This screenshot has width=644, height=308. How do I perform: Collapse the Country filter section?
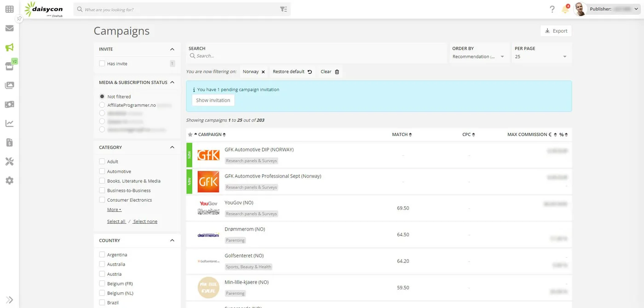[172, 240]
